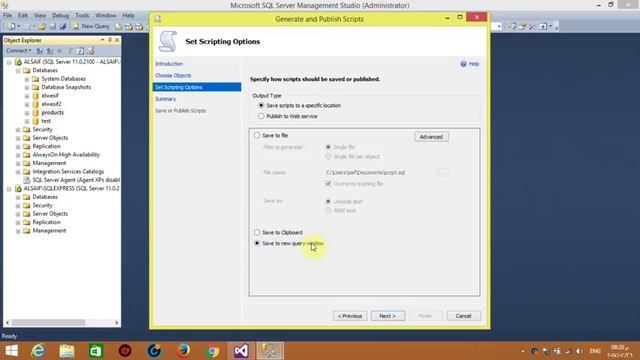The height and width of the screenshot is (360, 640).
Task: Click the elwesif database icon
Action: (x=36, y=96)
